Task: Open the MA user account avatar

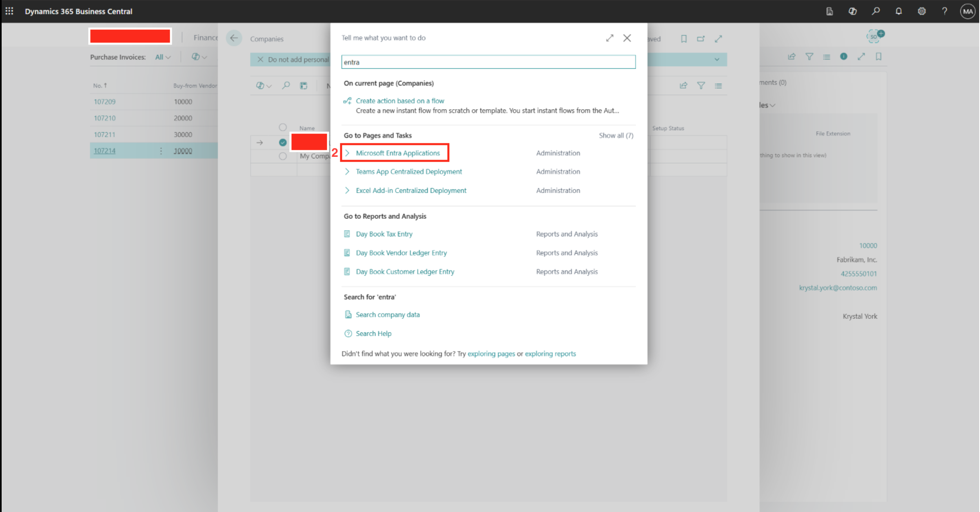Action: [x=967, y=11]
